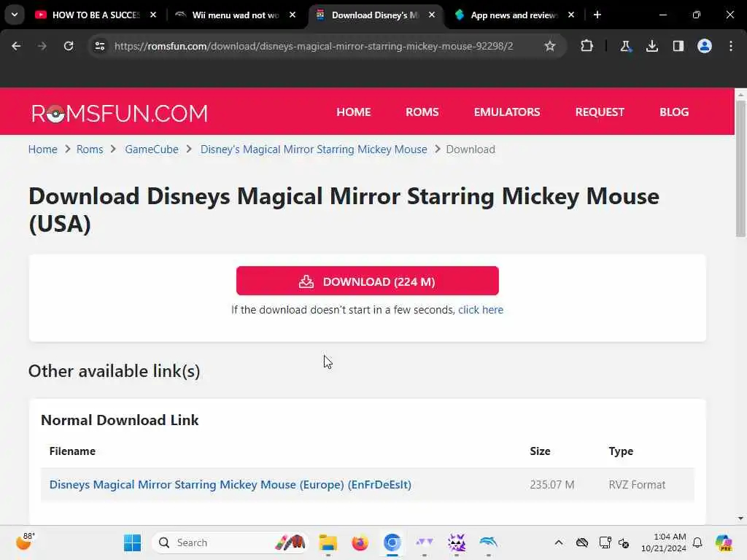Image resolution: width=747 pixels, height=560 pixels.
Task: Open the weather widget showing 88°
Action: click(x=25, y=542)
